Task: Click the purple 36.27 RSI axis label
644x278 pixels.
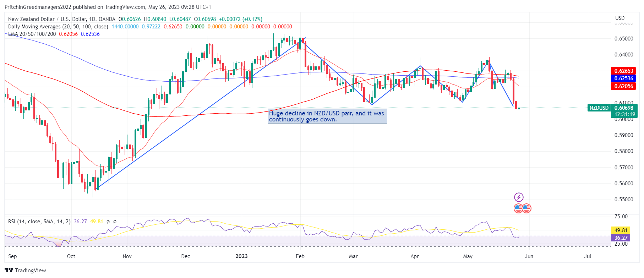Action: pos(621,238)
